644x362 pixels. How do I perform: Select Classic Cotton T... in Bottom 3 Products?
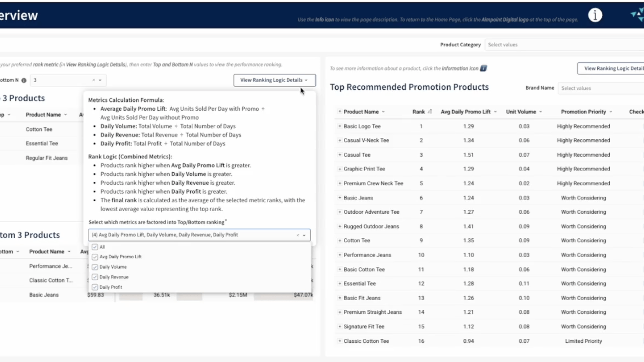pyautogui.click(x=51, y=280)
